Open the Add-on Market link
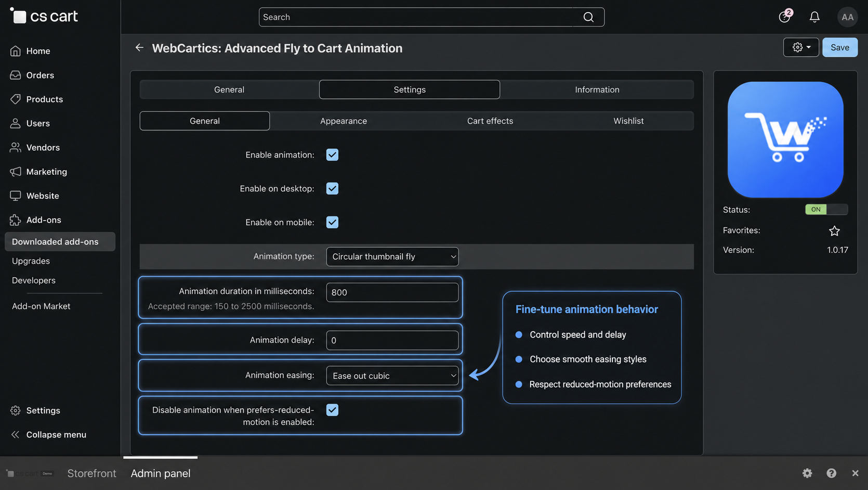This screenshot has height=490, width=868. tap(41, 306)
